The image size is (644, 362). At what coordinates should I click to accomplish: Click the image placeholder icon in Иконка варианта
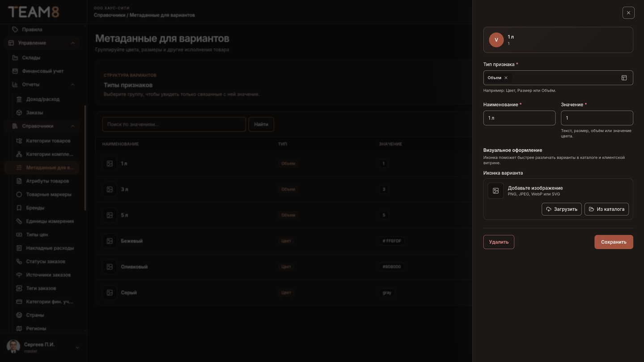496,191
